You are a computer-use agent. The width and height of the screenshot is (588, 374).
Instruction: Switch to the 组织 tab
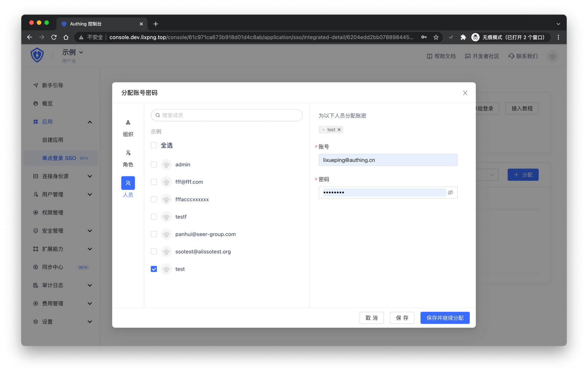point(128,128)
